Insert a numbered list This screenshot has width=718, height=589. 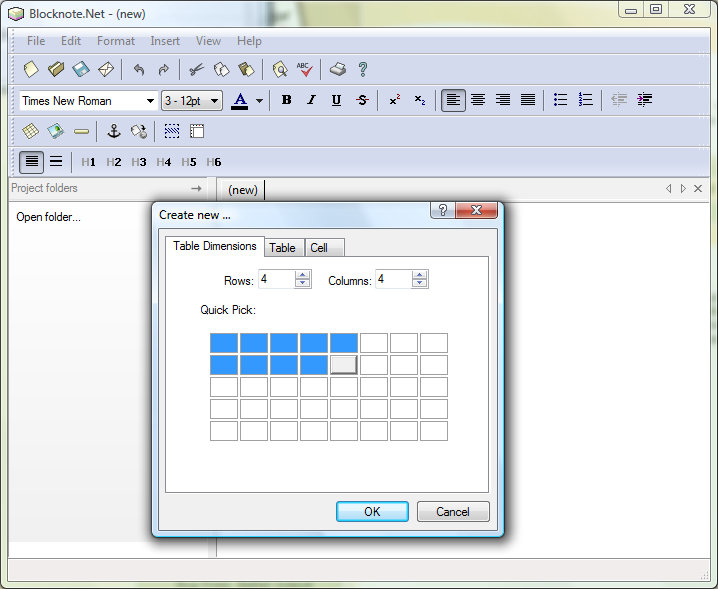click(x=586, y=100)
